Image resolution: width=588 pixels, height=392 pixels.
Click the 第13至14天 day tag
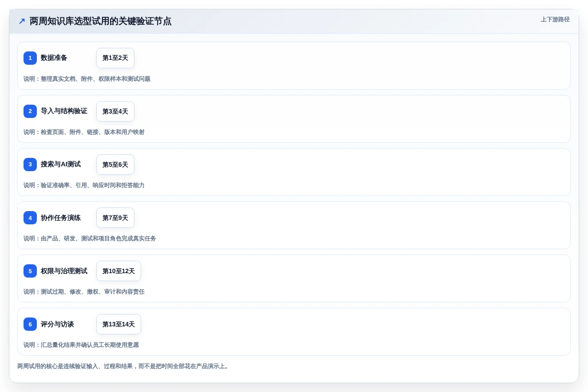(118, 324)
